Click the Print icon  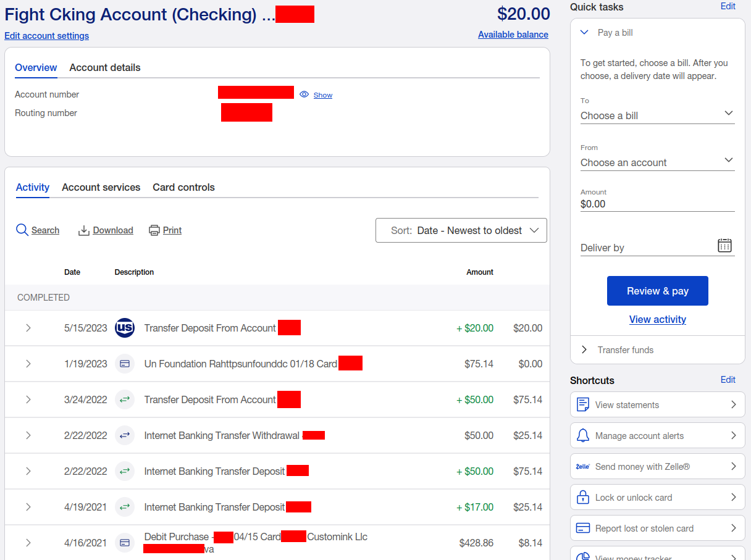(154, 230)
